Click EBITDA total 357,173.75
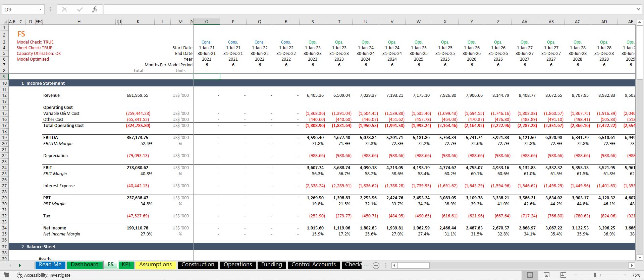644x280 pixels. (x=138, y=138)
